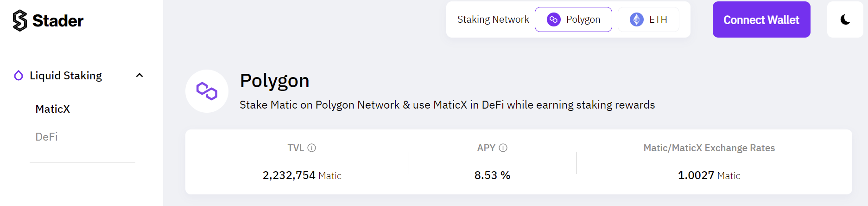Click the Stader brand name text
868x206 pixels.
58,21
